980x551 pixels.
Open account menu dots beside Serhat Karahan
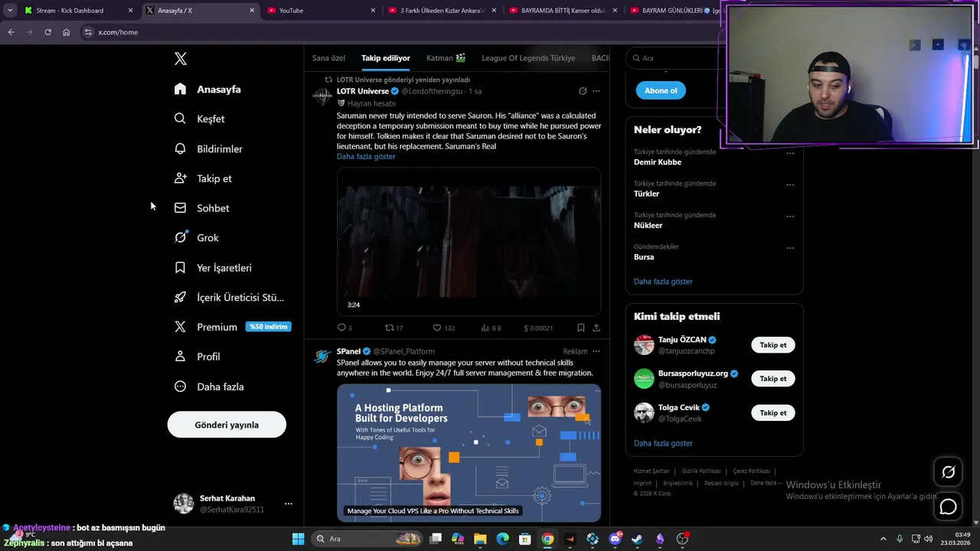[x=289, y=504]
